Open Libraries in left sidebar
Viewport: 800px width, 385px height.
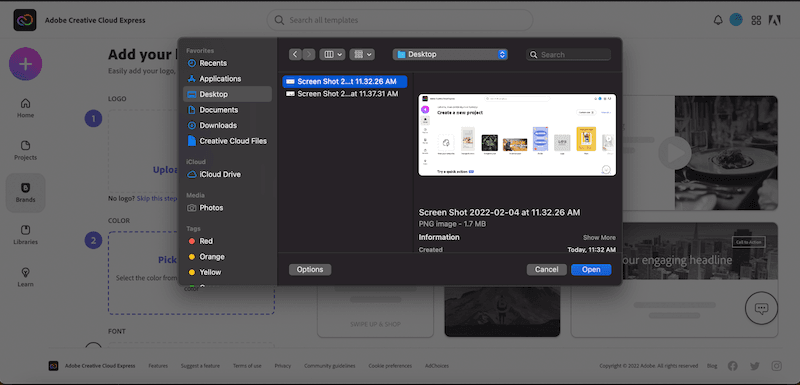click(26, 235)
